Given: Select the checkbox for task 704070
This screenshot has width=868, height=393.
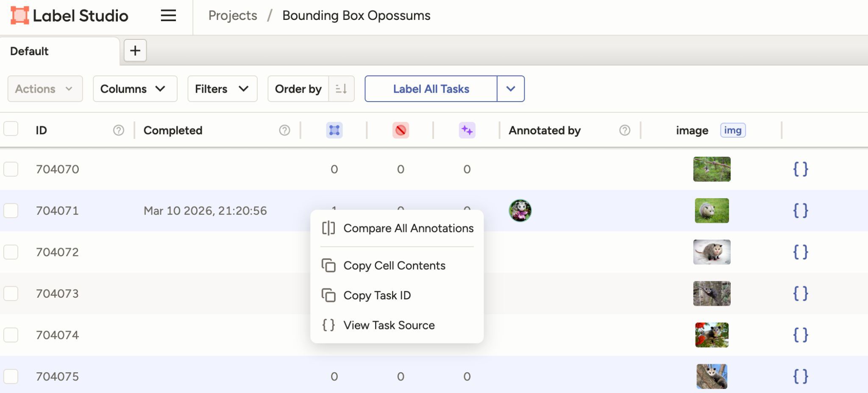Looking at the screenshot, I should click(11, 169).
